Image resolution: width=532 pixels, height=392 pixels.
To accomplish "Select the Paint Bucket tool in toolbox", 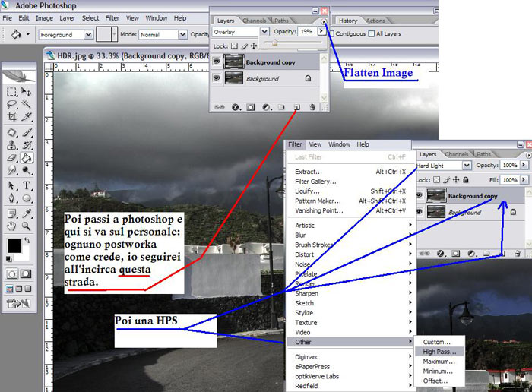I will (27, 158).
